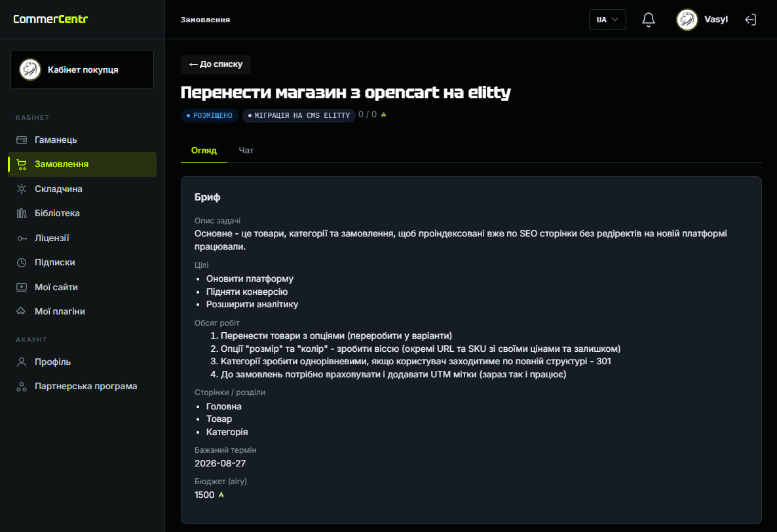
Task: Click scope item 2 about Опції розмір
Action: [420, 349]
